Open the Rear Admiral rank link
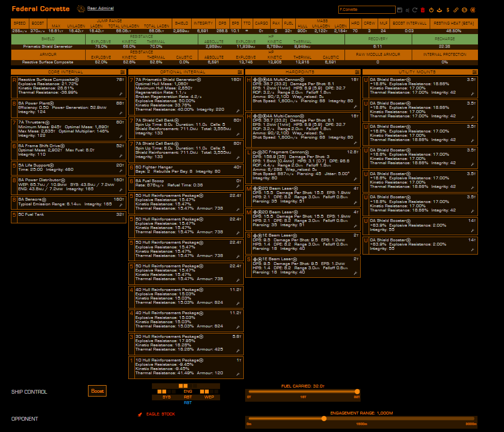 [100, 9]
